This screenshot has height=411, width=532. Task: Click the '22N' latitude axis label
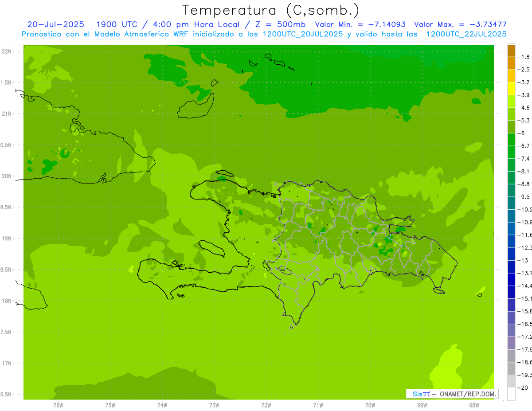[6, 51]
